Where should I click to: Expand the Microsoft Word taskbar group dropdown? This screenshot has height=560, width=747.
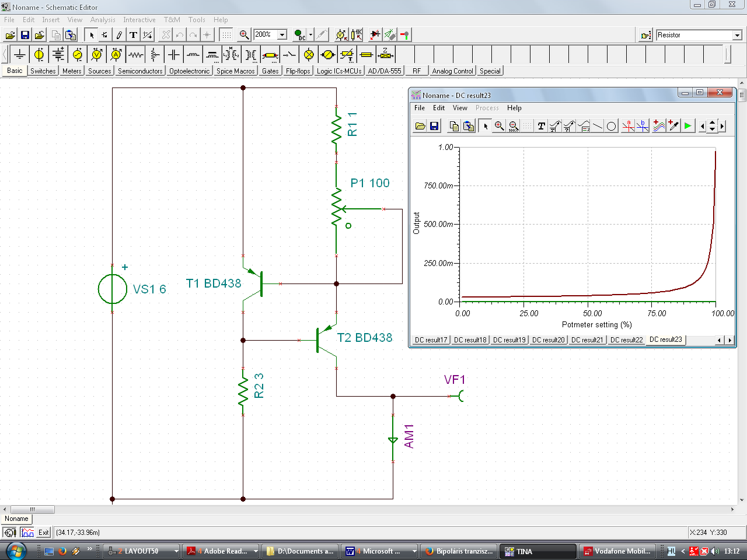coord(414,551)
